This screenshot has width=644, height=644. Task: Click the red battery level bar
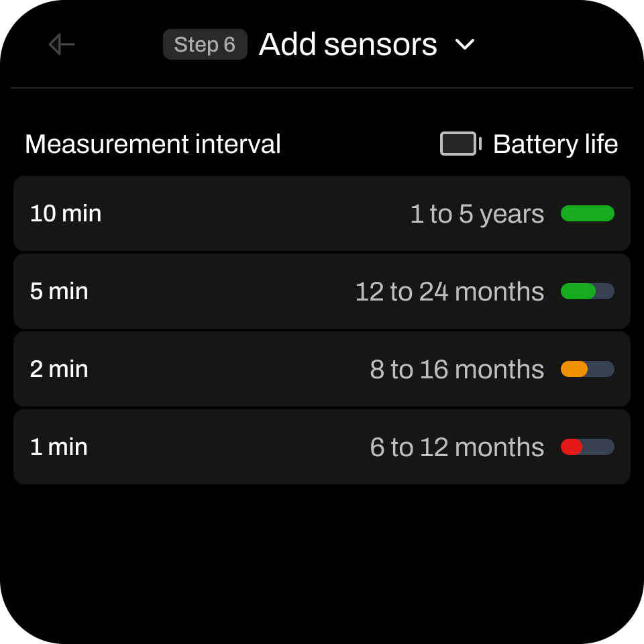pos(587,447)
